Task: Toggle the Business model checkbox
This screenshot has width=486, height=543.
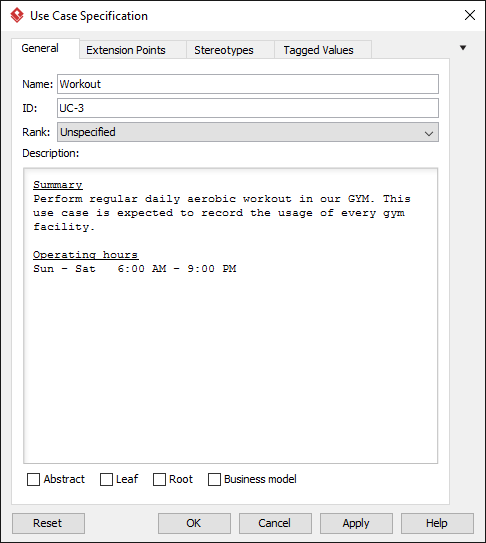Action: click(214, 480)
